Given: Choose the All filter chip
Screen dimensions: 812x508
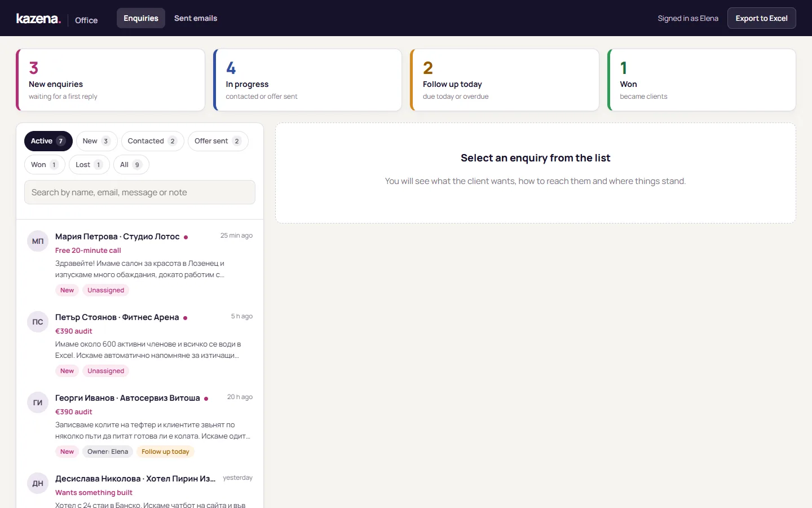Looking at the screenshot, I should point(131,165).
